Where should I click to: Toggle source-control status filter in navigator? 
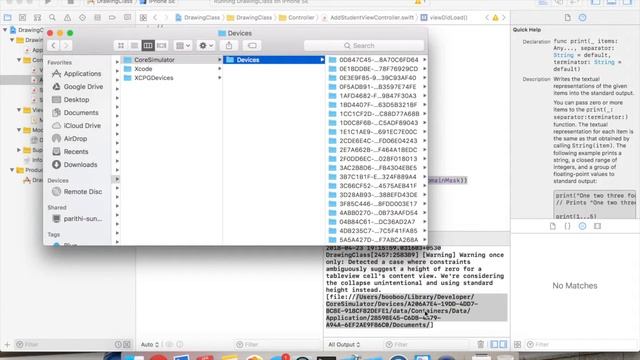(127, 344)
